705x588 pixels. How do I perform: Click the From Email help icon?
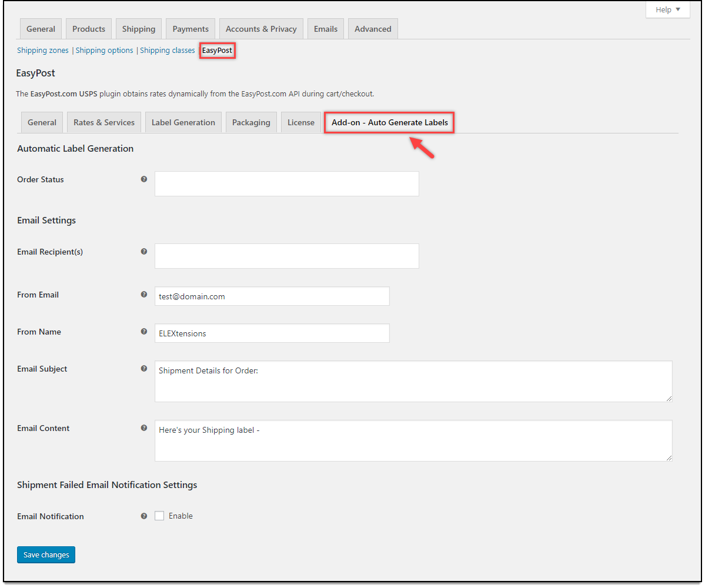point(144,295)
